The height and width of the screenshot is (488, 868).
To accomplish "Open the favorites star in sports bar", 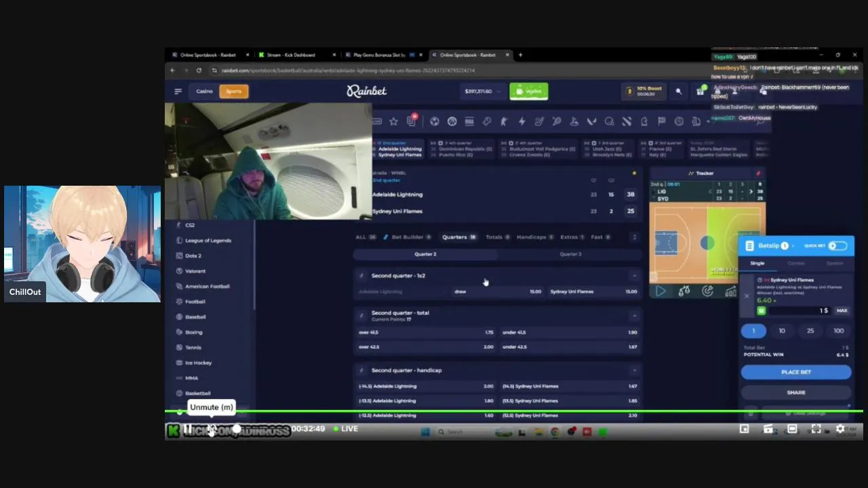I will tap(393, 121).
